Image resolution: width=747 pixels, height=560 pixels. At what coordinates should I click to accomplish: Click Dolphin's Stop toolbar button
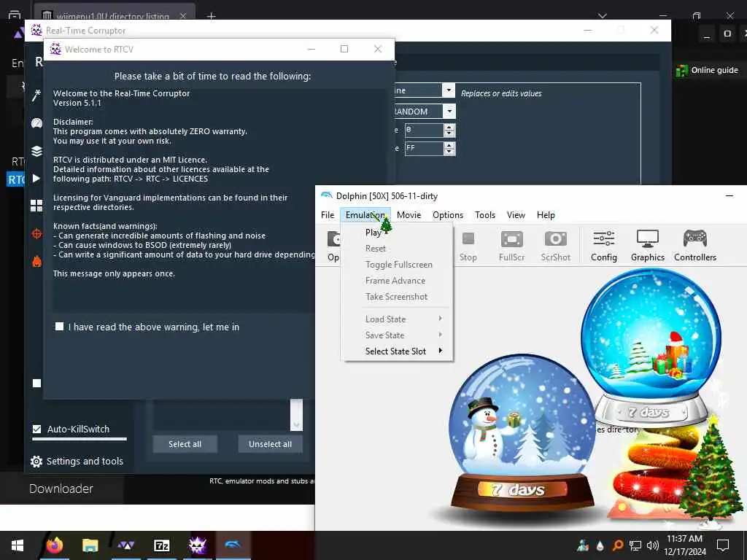(468, 246)
